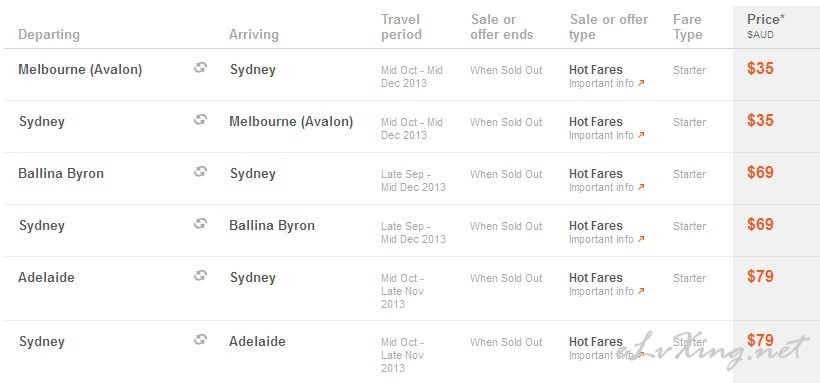Click the Travel period column header
The image size is (820, 383).
[401, 27]
